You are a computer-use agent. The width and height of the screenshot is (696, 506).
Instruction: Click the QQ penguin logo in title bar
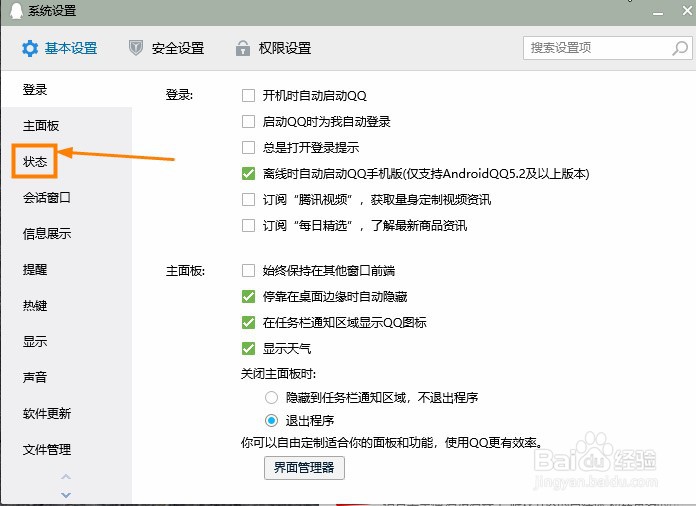[16, 11]
